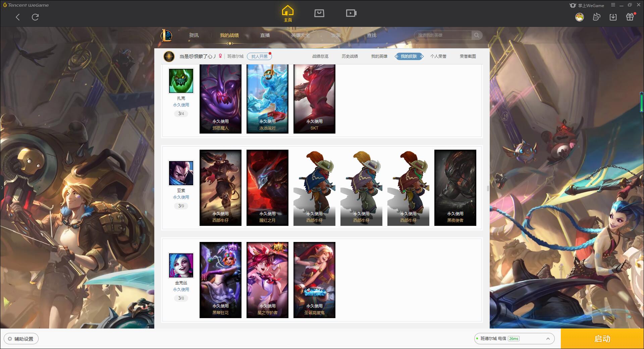Click the 找人开黑 button

(x=259, y=56)
